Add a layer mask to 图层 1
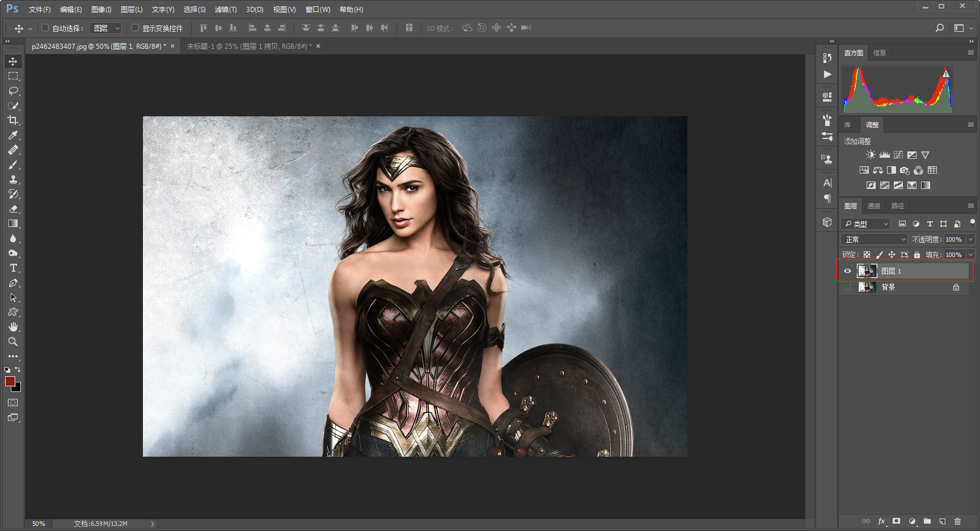Image resolution: width=980 pixels, height=531 pixels. 896,521
